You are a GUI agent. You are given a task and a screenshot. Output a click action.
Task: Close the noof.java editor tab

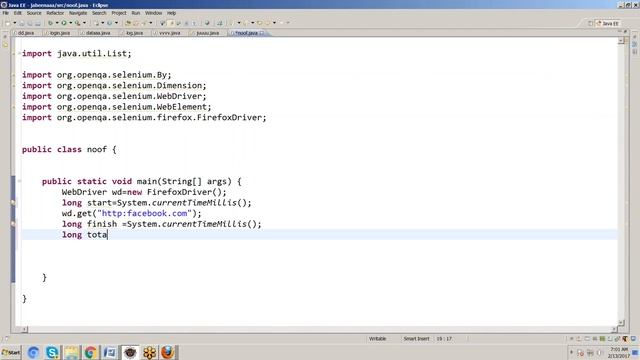click(x=262, y=33)
